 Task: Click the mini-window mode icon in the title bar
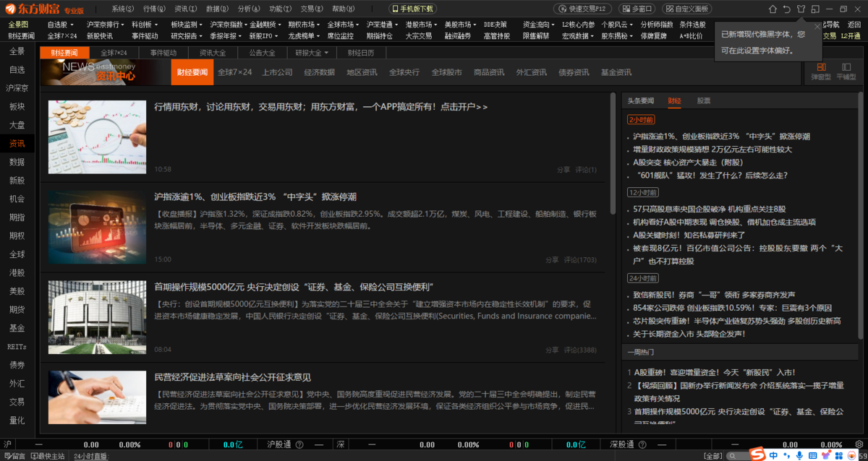[815, 9]
